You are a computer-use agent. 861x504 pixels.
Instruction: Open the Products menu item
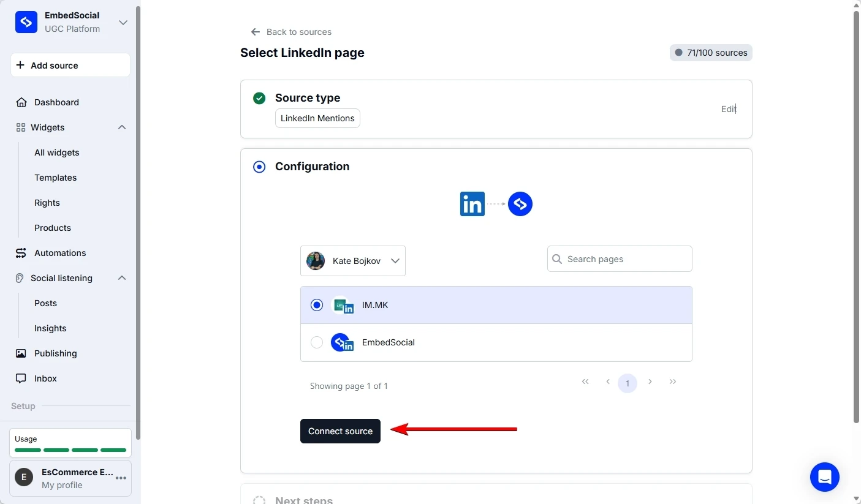tap(53, 228)
